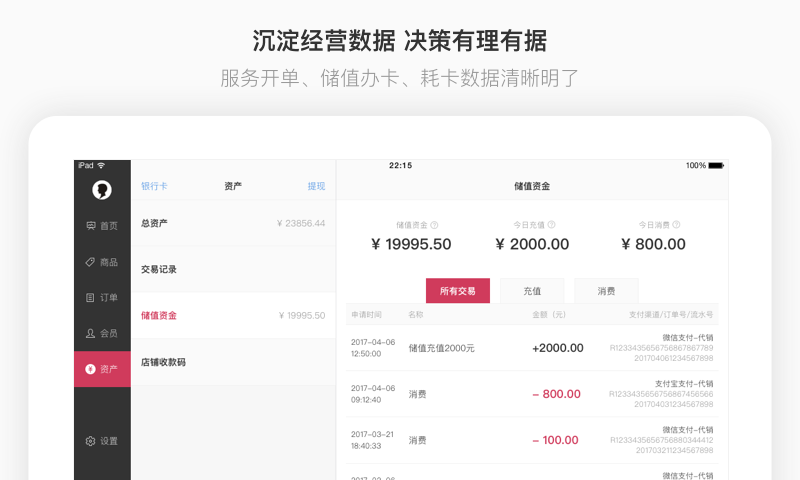This screenshot has width=800, height=480.
Task: Click help icon beside 储值资金 amount label
Action: (434, 225)
